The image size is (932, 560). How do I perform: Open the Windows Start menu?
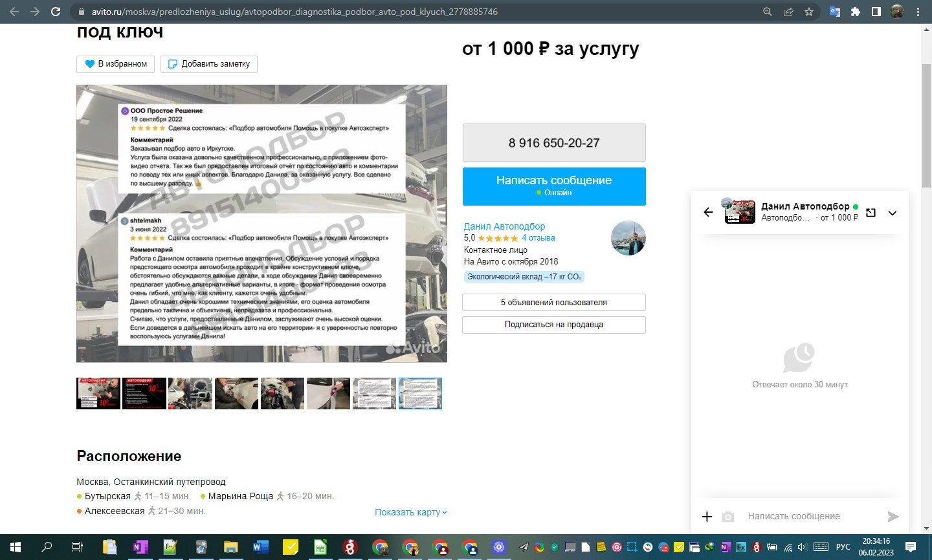coord(16,547)
